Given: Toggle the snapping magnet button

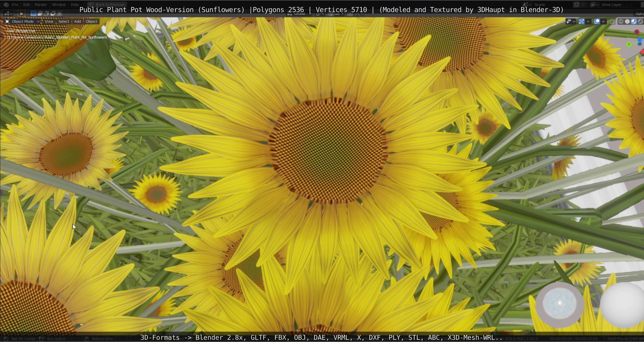Looking at the screenshot, I should (x=330, y=14).
